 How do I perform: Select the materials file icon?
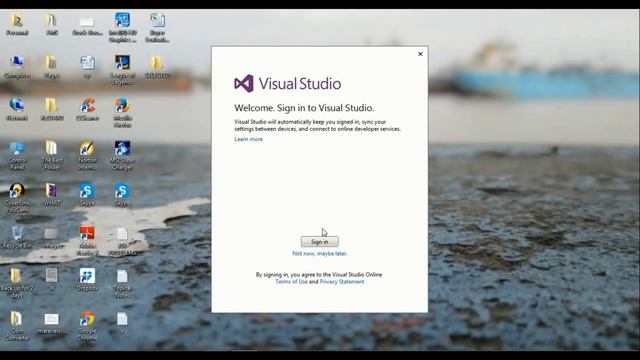pyautogui.click(x=52, y=323)
